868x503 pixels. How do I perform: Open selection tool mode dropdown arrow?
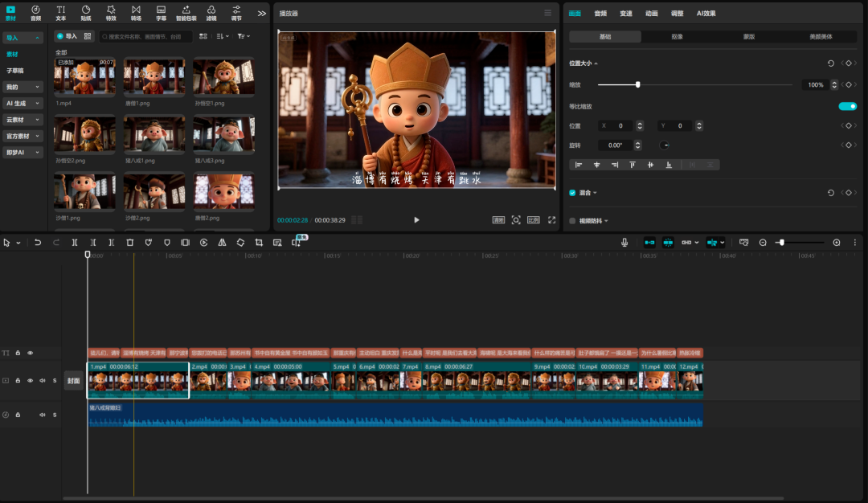[x=18, y=243]
